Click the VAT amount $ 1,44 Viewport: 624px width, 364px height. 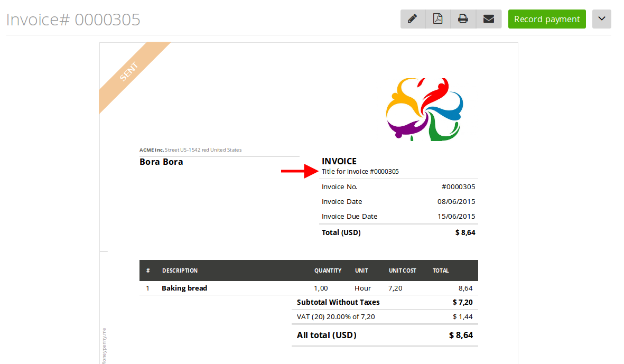463,316
